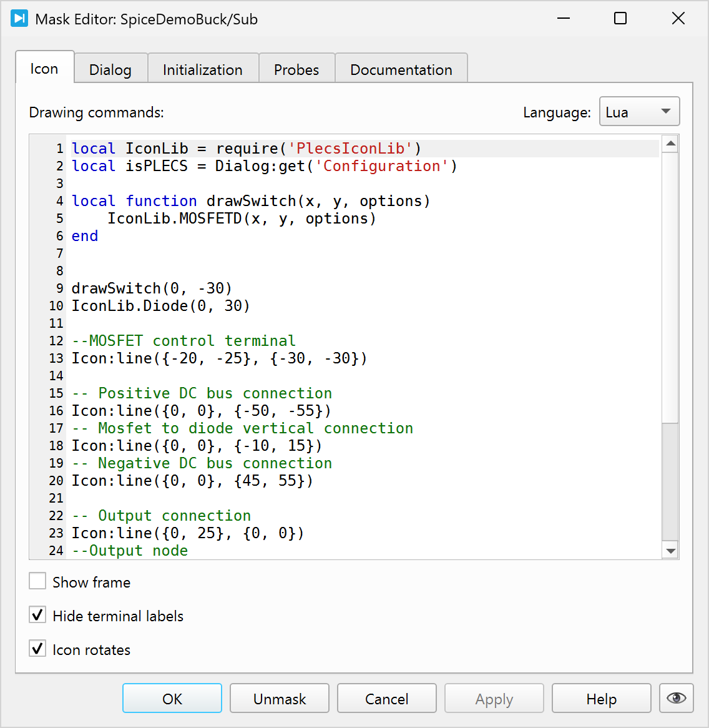Image resolution: width=709 pixels, height=728 pixels.
Task: Select the Documentation tab
Action: (x=401, y=69)
